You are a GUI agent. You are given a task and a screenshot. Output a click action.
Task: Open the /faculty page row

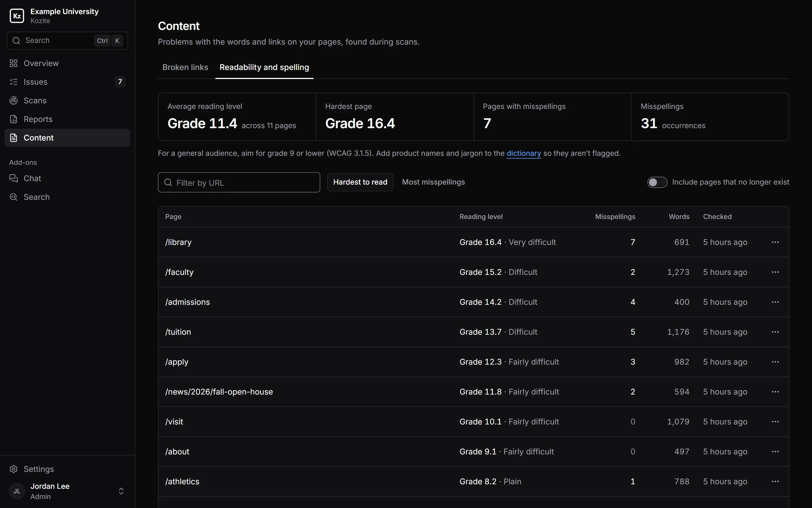473,272
